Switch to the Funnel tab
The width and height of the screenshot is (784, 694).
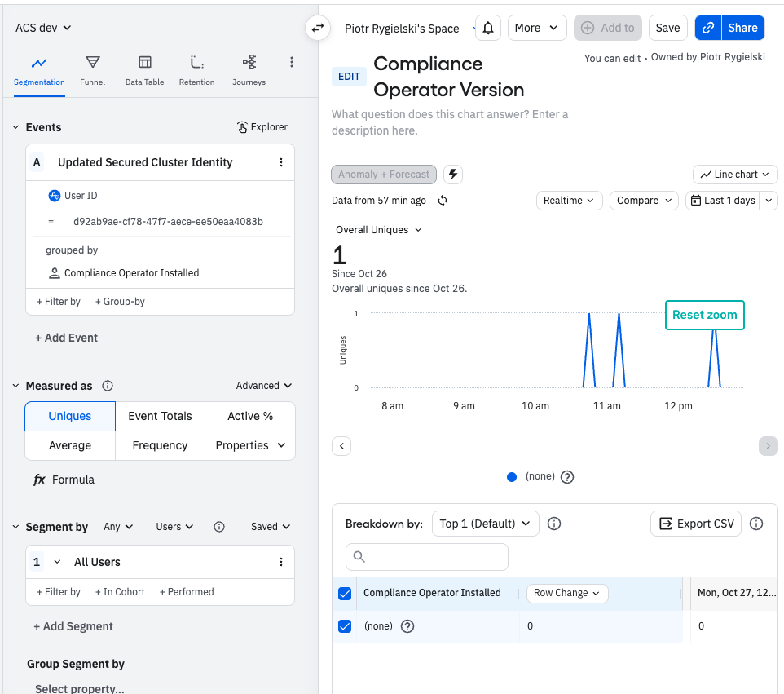coord(92,70)
